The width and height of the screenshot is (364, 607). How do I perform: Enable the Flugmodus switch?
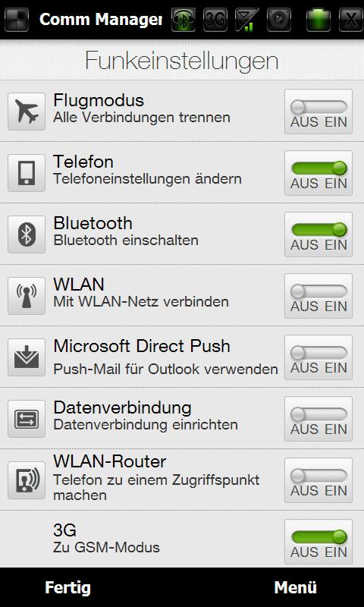tap(318, 112)
